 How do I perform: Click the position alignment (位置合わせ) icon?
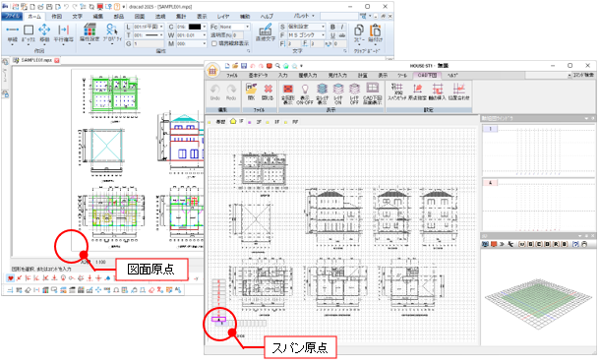pyautogui.click(x=458, y=92)
